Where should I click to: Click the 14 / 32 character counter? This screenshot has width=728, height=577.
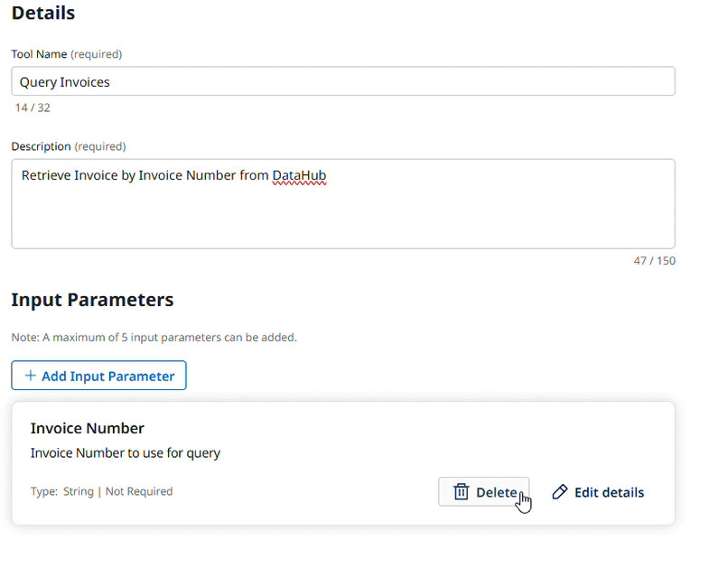(33, 107)
